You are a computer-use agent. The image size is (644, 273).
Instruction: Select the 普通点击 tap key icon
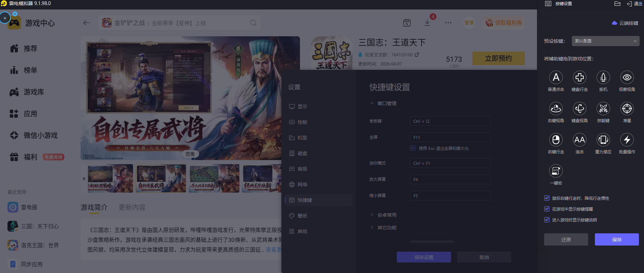[556, 77]
